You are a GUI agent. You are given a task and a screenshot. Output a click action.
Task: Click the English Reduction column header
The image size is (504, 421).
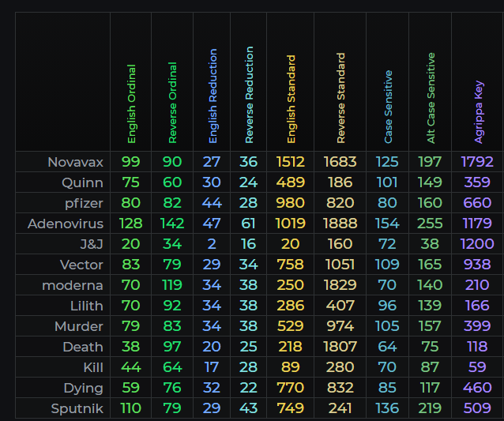tap(213, 96)
